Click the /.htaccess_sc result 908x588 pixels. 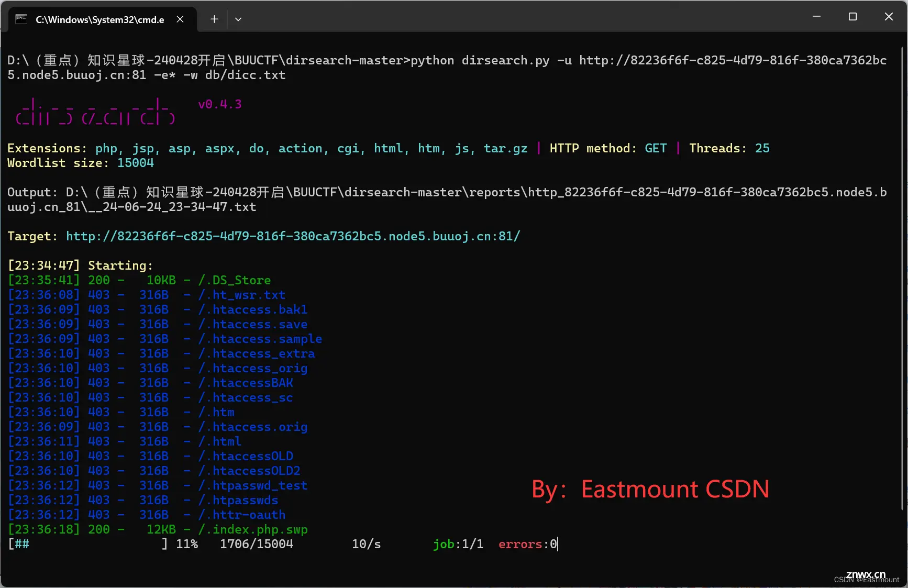click(150, 397)
